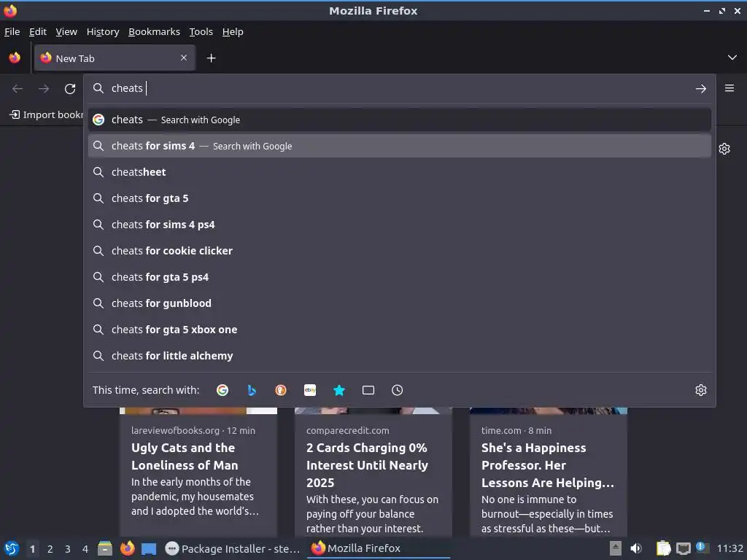Launch Firefox from the taskbar quick launcher
Viewport: 747px width, 560px height.
pos(127,549)
